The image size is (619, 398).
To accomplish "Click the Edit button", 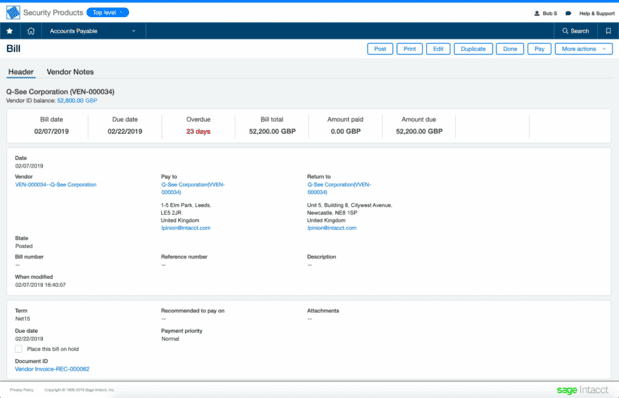I will [x=438, y=49].
